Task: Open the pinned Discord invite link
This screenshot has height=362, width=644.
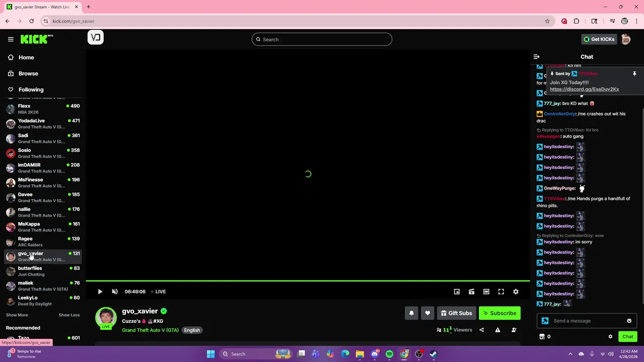Action: click(584, 89)
